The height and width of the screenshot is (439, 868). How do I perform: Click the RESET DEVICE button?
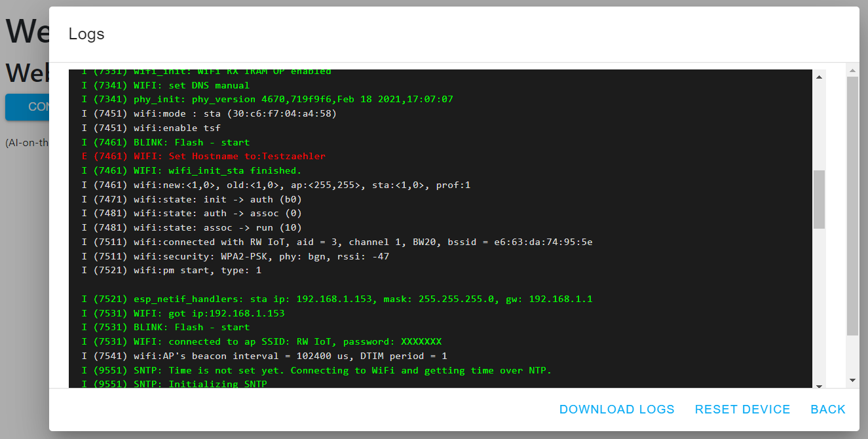(742, 409)
